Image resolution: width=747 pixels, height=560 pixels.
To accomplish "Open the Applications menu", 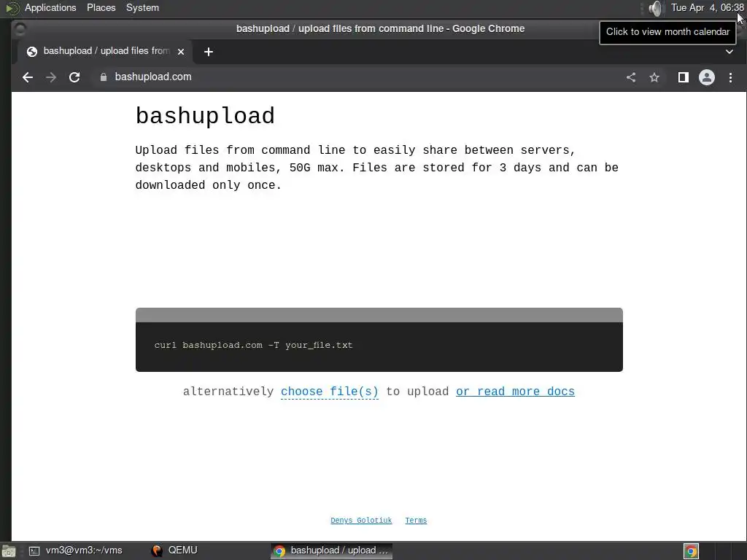I will [x=50, y=7].
